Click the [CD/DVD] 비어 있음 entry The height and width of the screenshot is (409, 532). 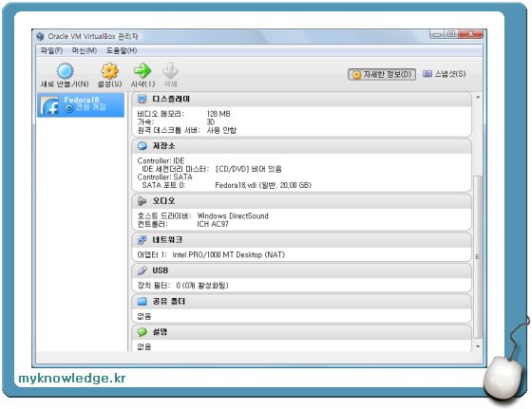(x=248, y=169)
